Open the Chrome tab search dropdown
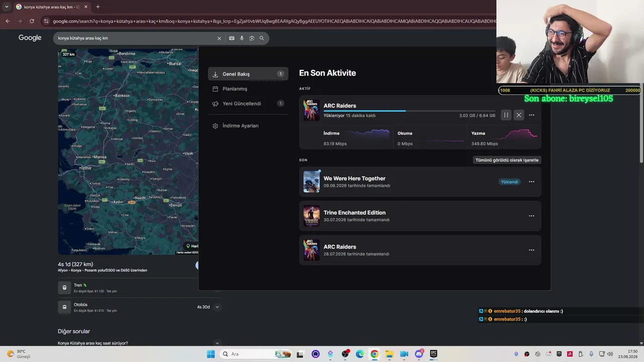The height and width of the screenshot is (362, 644). coord(7,7)
